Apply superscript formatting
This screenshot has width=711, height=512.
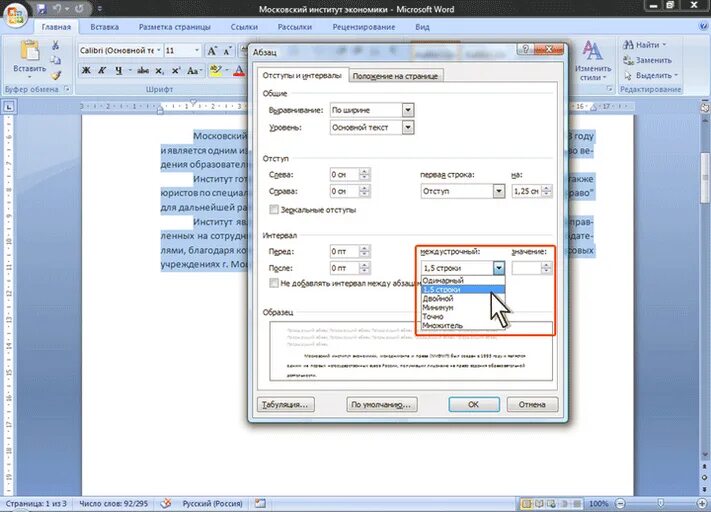176,70
